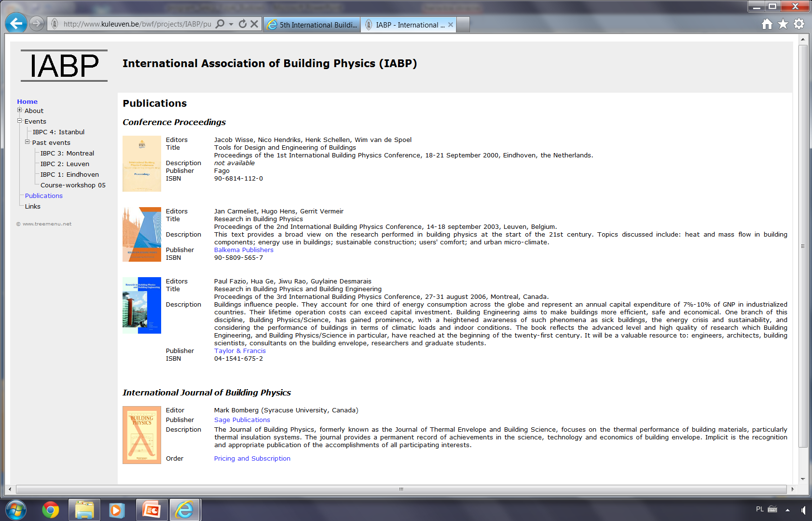This screenshot has width=812, height=521.
Task: Click the Montreal proceedings blue cover thumbnail
Action: click(142, 306)
